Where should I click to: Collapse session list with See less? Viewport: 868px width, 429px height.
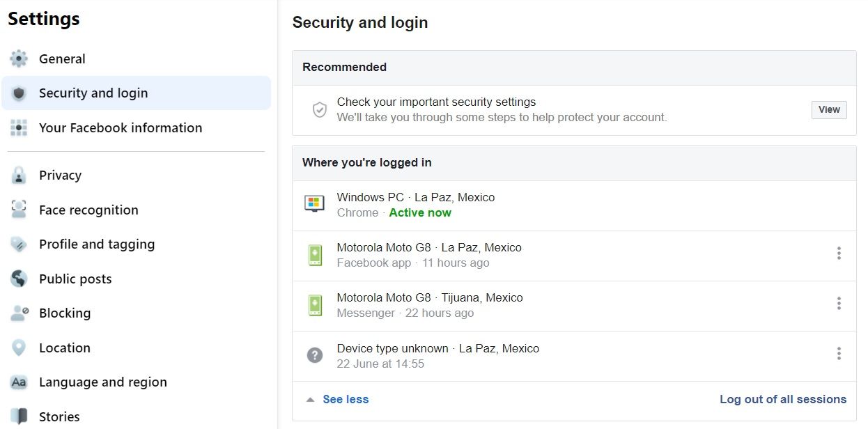click(345, 399)
